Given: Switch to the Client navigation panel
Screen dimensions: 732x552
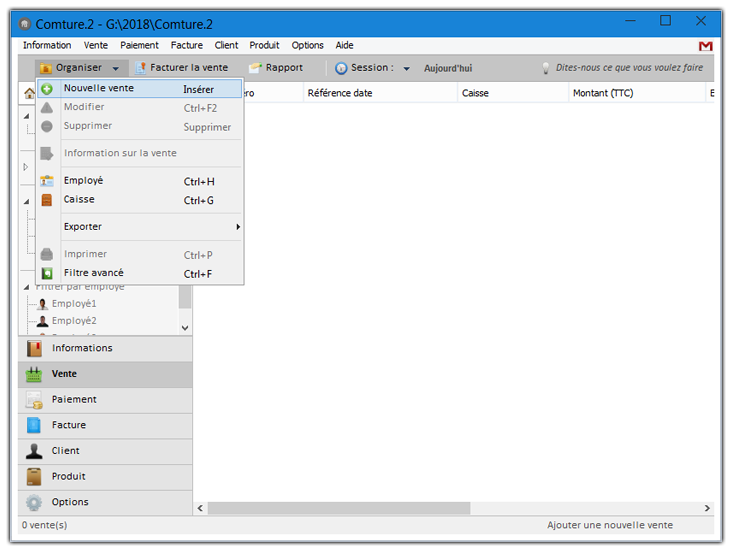Looking at the screenshot, I should pyautogui.click(x=66, y=451).
